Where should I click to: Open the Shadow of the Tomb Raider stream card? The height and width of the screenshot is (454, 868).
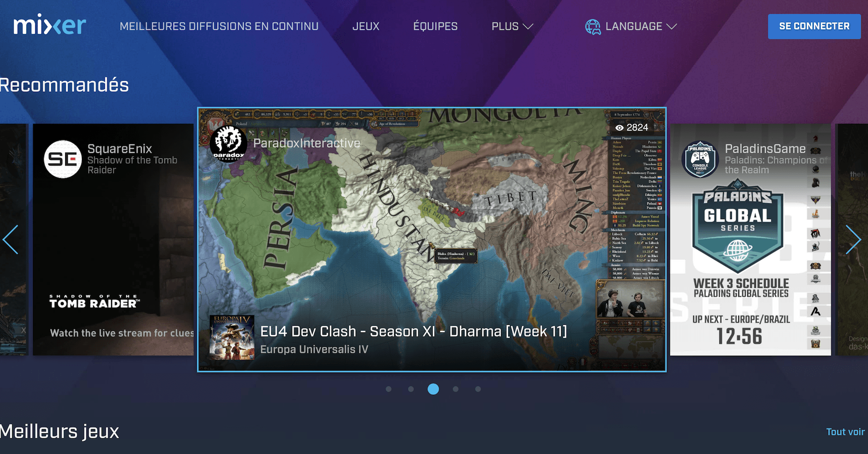113,239
